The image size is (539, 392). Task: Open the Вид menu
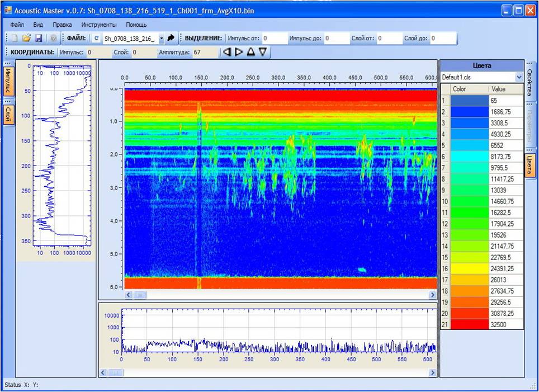[38, 25]
